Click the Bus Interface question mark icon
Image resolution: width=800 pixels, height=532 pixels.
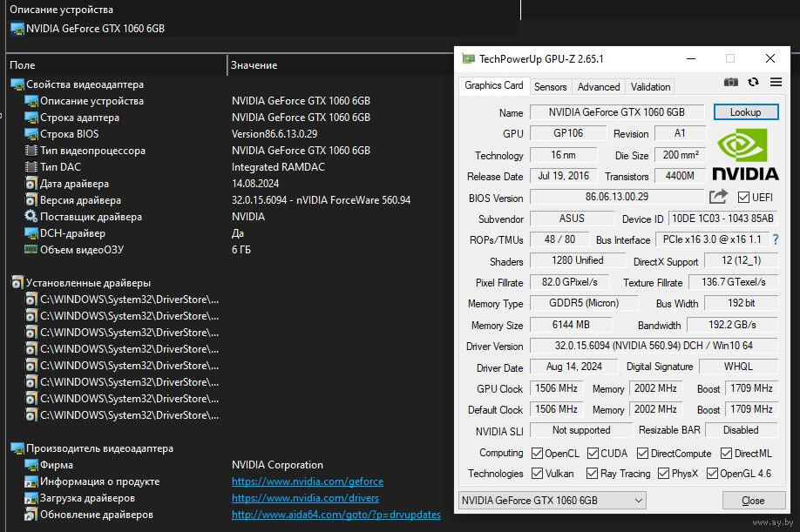tap(776, 239)
